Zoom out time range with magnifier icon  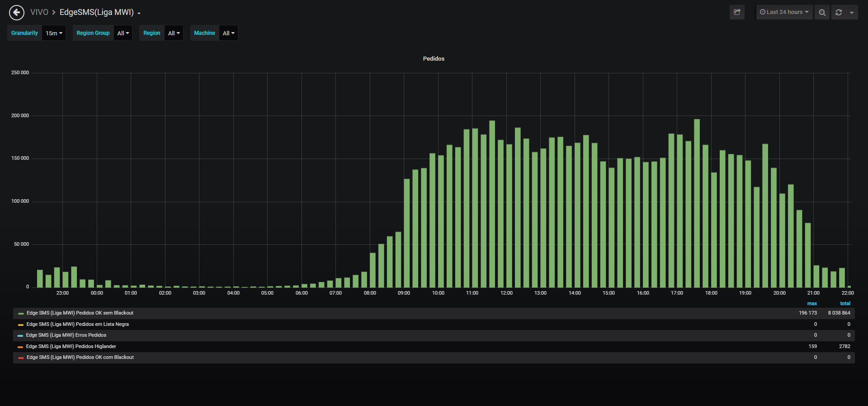[822, 12]
